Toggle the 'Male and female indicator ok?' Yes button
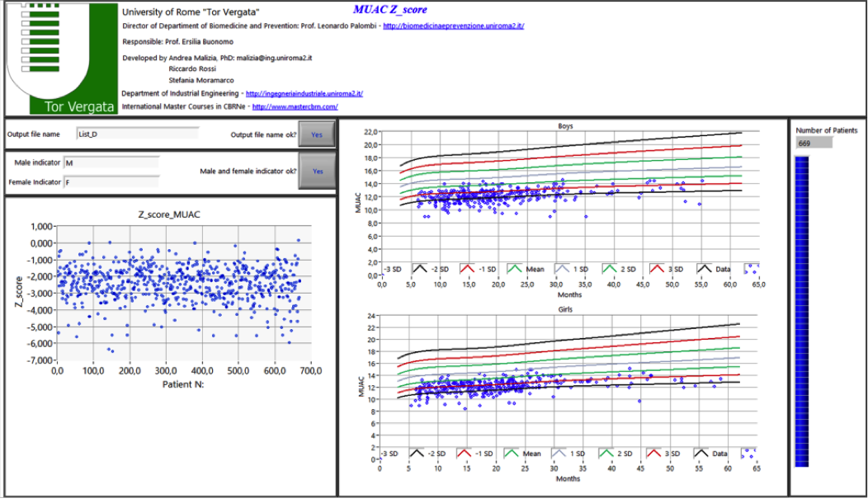This screenshot has height=503, width=868. 316,171
